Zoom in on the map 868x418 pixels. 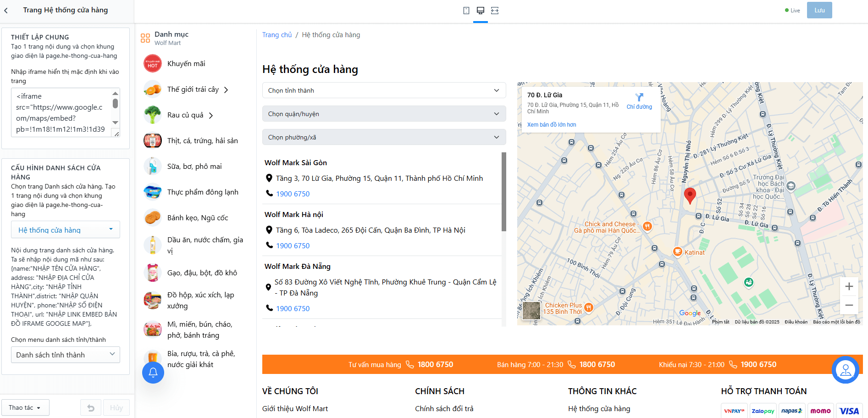pos(849,286)
